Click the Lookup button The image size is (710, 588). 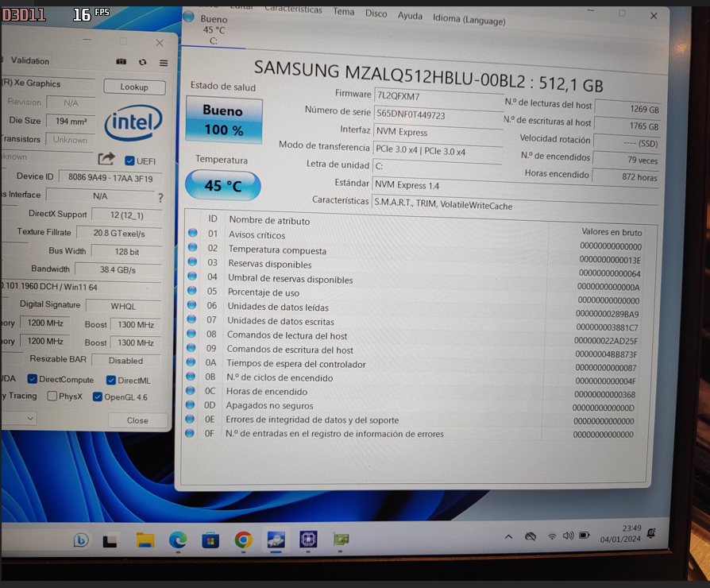point(134,87)
